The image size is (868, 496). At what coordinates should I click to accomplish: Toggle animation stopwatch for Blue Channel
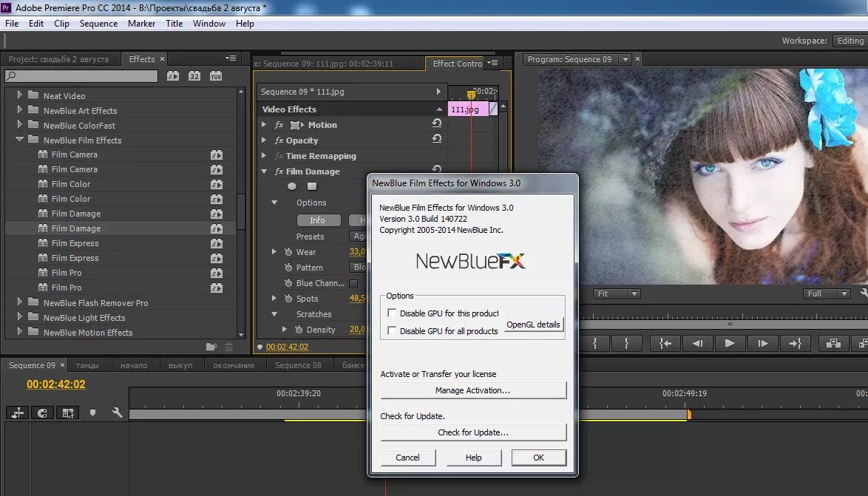288,283
